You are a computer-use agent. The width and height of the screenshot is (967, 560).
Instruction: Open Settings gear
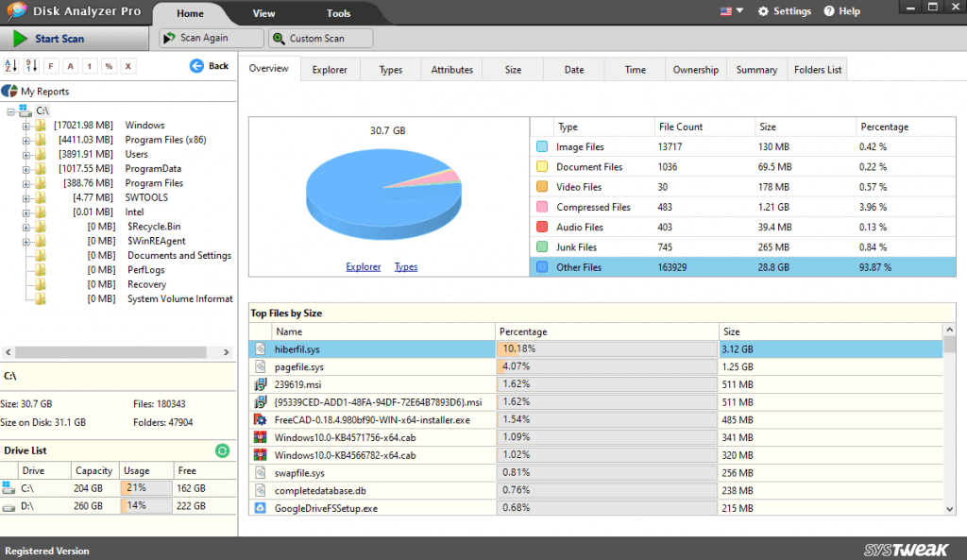785,11
